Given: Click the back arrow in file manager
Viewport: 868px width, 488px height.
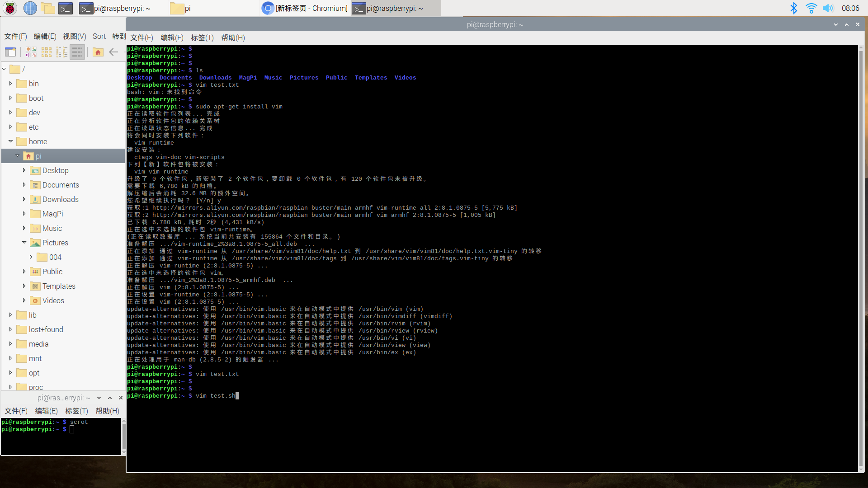Looking at the screenshot, I should (x=113, y=52).
